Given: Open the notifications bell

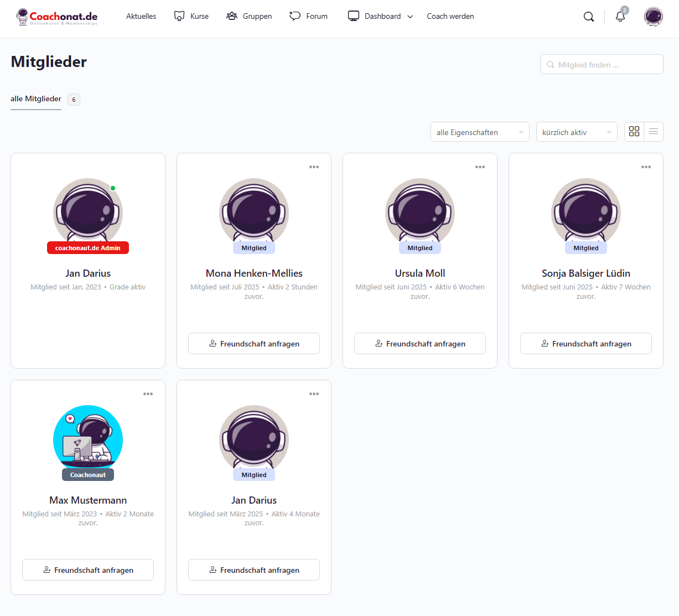Looking at the screenshot, I should 620,17.
